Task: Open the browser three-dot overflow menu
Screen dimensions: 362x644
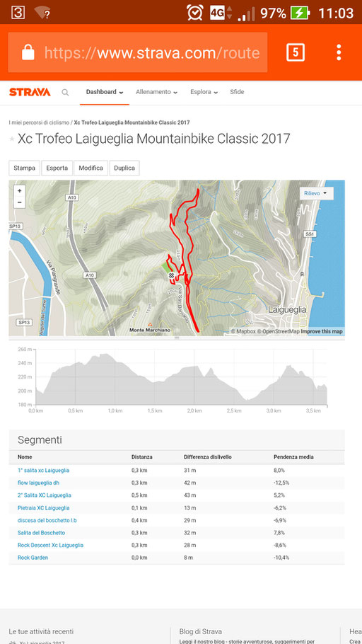Action: tap(339, 52)
